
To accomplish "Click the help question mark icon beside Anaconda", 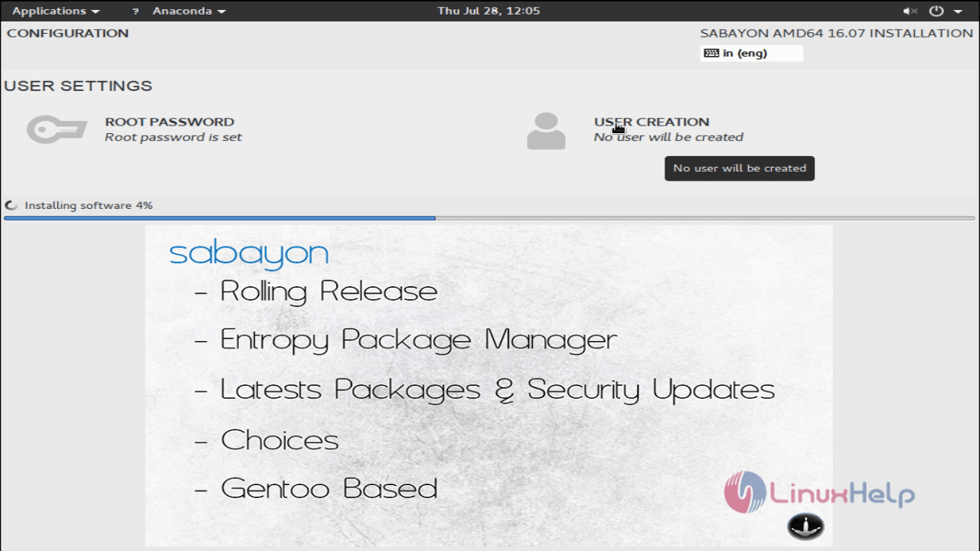I will (136, 11).
